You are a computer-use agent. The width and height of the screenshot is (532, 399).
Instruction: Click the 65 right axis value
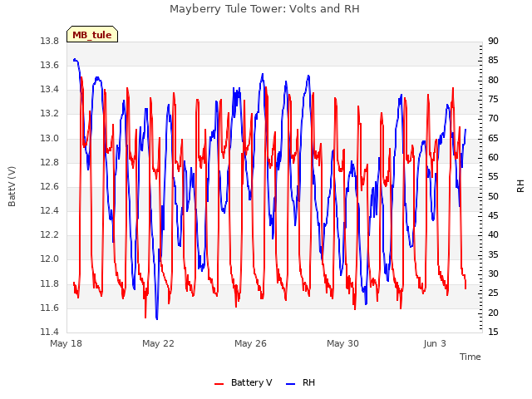[493, 138]
